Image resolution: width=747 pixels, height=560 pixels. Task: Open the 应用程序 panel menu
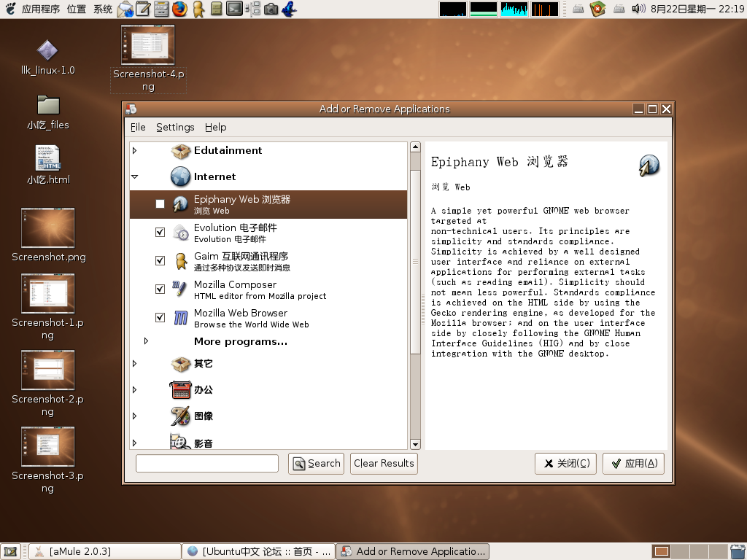[41, 9]
